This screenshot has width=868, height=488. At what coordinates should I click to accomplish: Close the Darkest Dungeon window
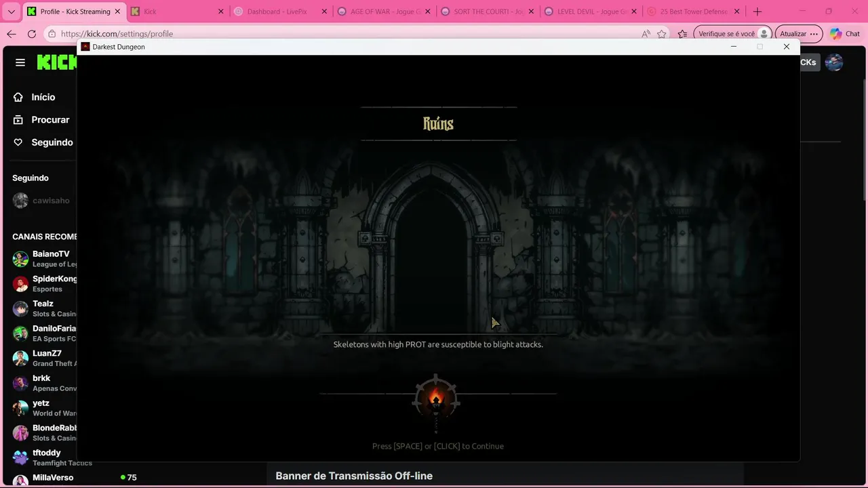tap(787, 47)
